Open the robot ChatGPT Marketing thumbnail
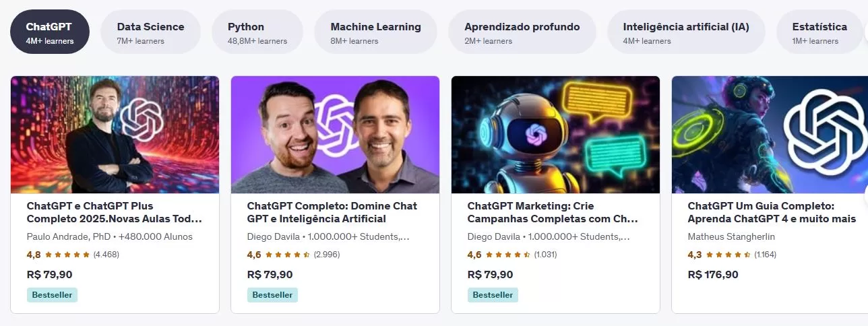868x326 pixels. click(555, 135)
